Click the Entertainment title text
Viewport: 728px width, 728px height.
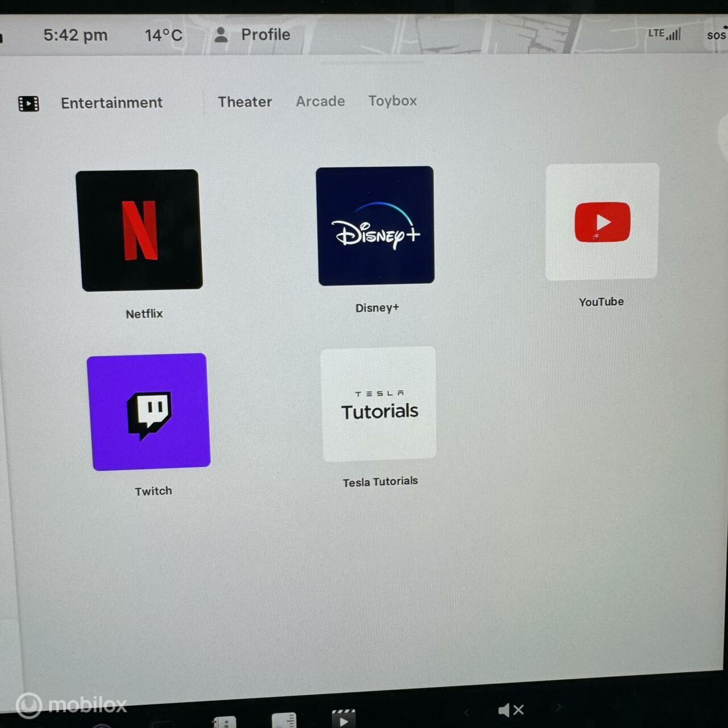pyautogui.click(x=111, y=103)
